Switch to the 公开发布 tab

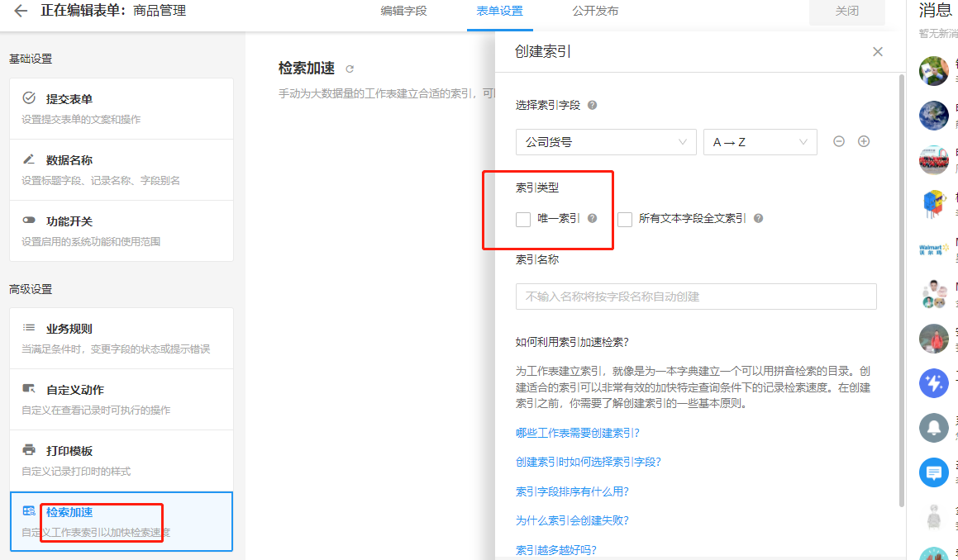[x=595, y=12]
